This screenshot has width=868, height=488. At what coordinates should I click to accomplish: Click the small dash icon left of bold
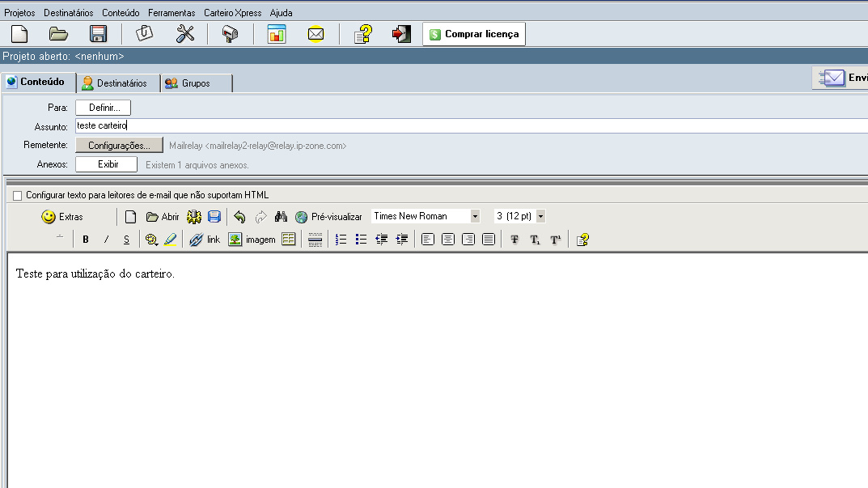pos(60,237)
